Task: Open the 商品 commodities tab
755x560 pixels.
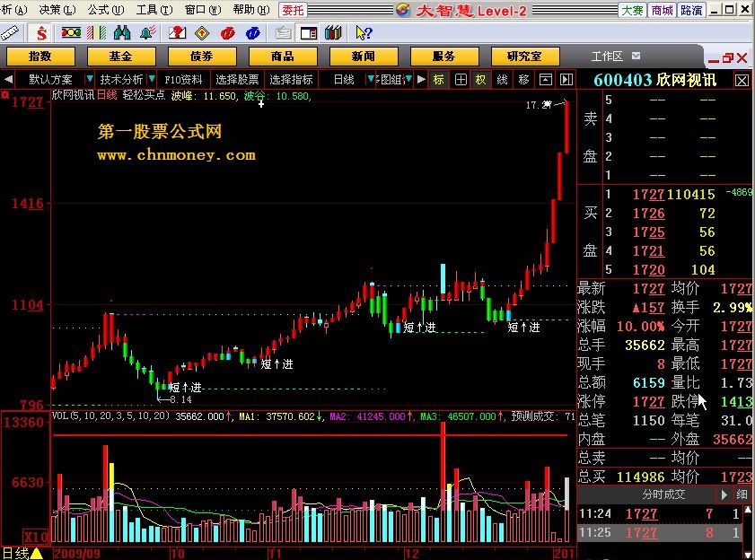Action: (283, 57)
